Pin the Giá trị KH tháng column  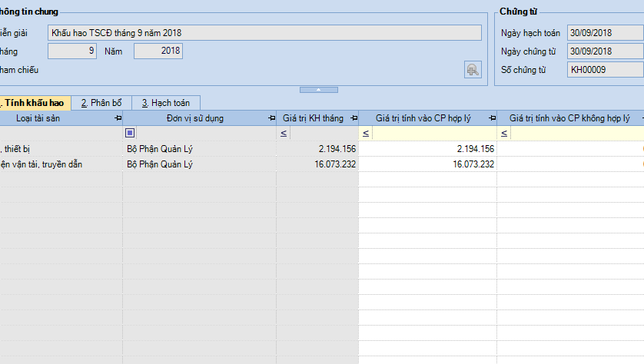click(353, 118)
